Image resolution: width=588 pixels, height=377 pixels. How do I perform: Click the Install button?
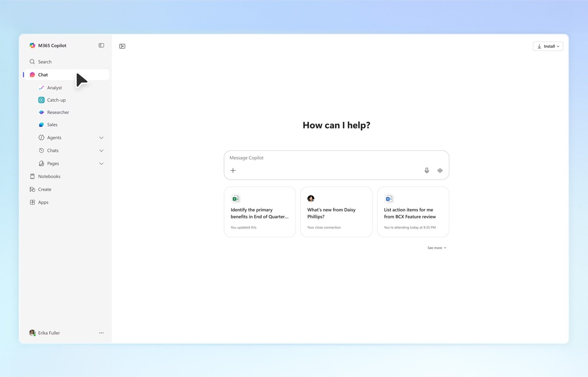pos(548,46)
